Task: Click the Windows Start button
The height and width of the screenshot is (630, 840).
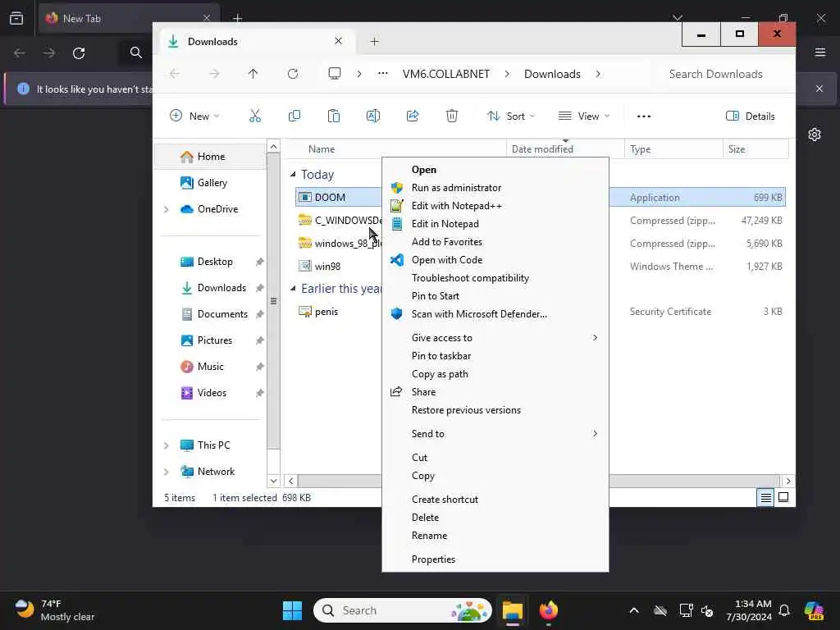Action: pos(293,610)
